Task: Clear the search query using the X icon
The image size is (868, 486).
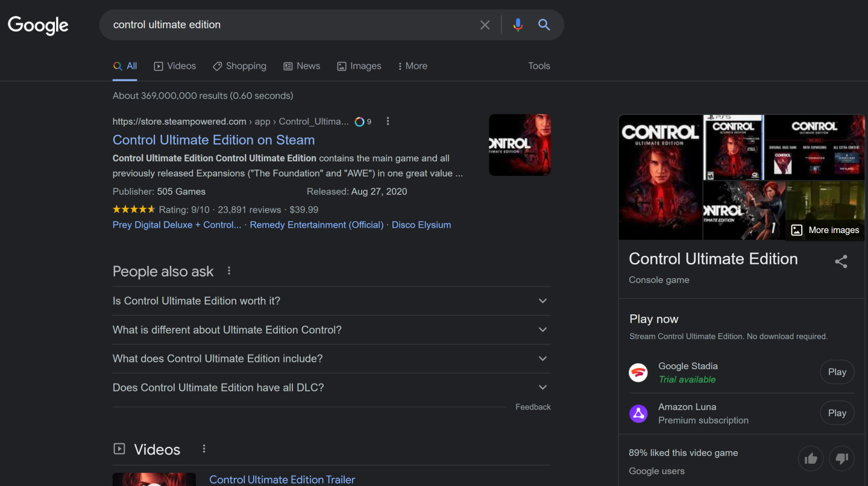Action: 485,25
